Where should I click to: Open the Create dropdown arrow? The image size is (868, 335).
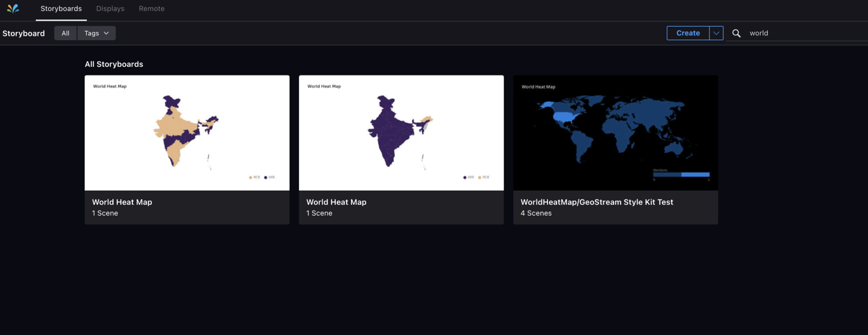[716, 33]
